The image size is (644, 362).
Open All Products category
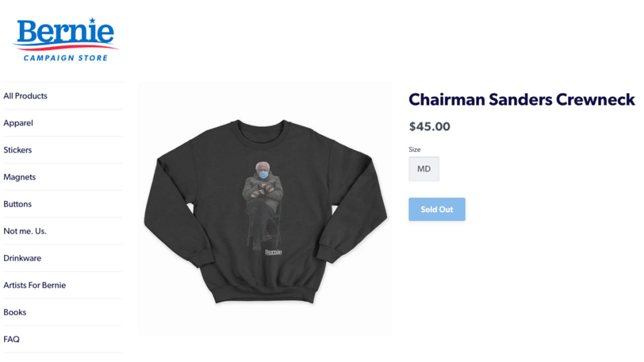point(25,96)
